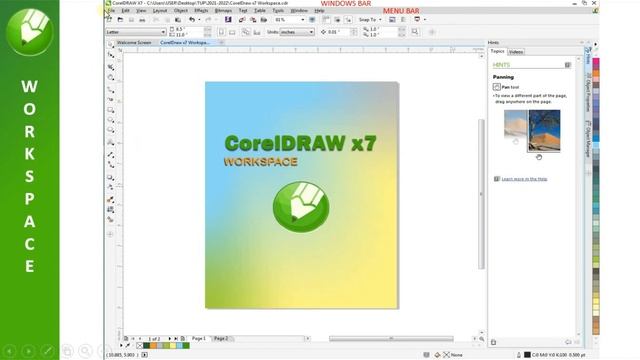Select the Freehand tool
This screenshot has height=360, width=640.
coord(111,89)
